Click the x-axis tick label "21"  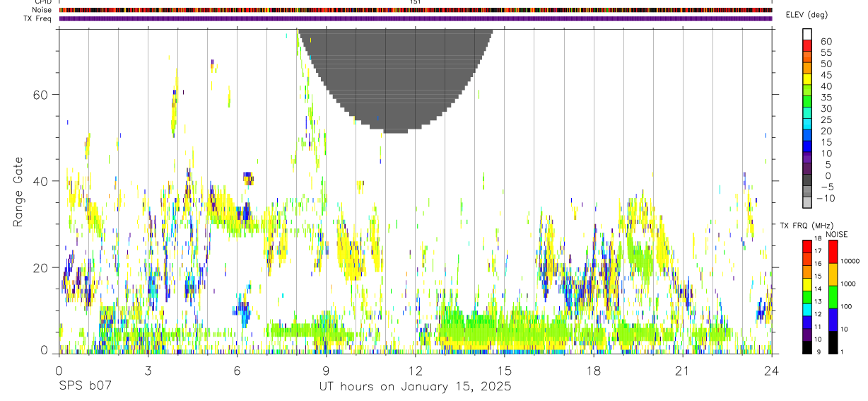(683, 370)
